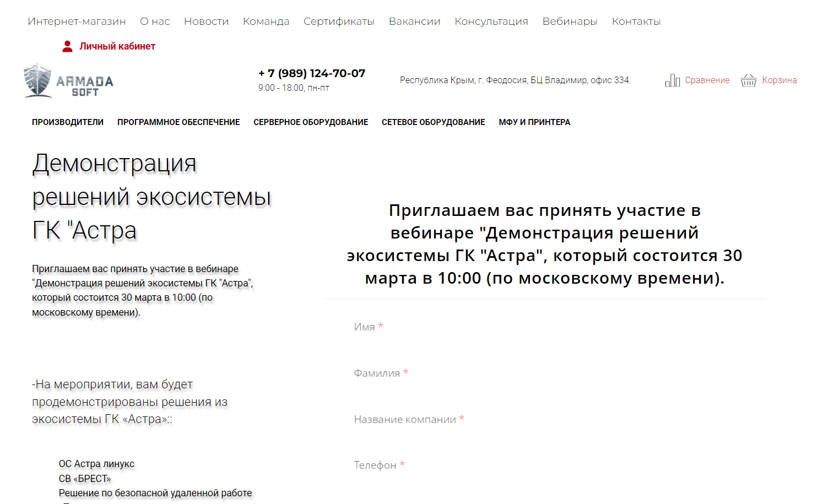Image resolution: width=834 pixels, height=504 pixels.
Task: Open the Интернет-магазин menu item
Action: (x=77, y=21)
